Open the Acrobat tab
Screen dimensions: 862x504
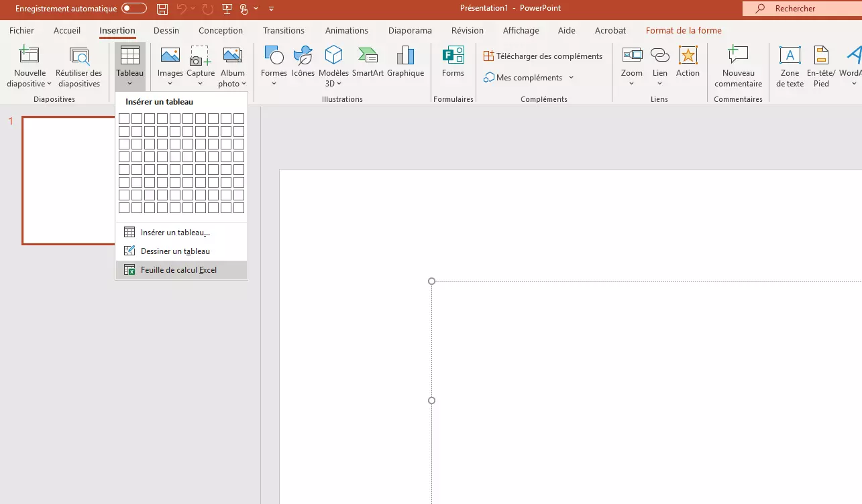[x=610, y=30]
